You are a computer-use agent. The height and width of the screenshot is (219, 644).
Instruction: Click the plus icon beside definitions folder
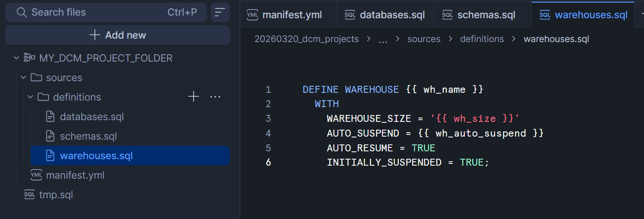coord(194,97)
